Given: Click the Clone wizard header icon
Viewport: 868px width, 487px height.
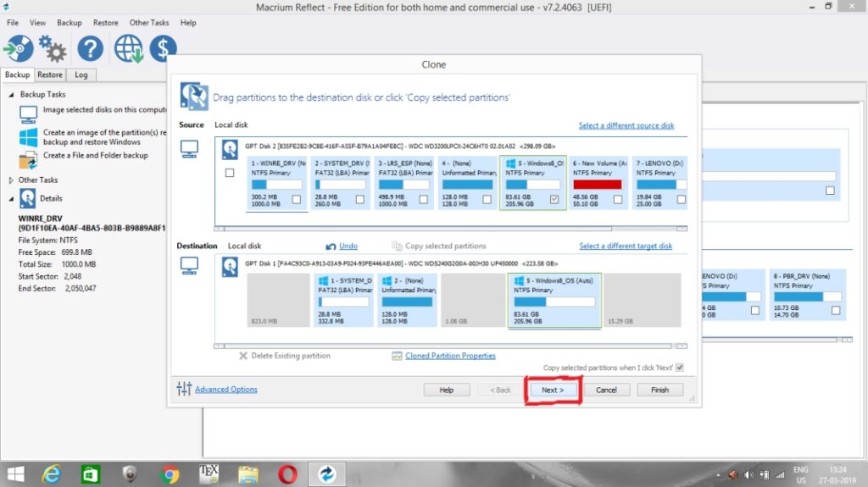Looking at the screenshot, I should click(x=194, y=96).
